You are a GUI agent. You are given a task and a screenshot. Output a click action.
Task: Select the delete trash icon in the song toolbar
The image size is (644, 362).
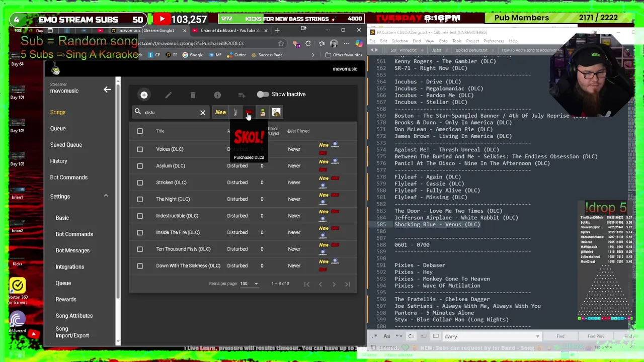pyautogui.click(x=193, y=95)
